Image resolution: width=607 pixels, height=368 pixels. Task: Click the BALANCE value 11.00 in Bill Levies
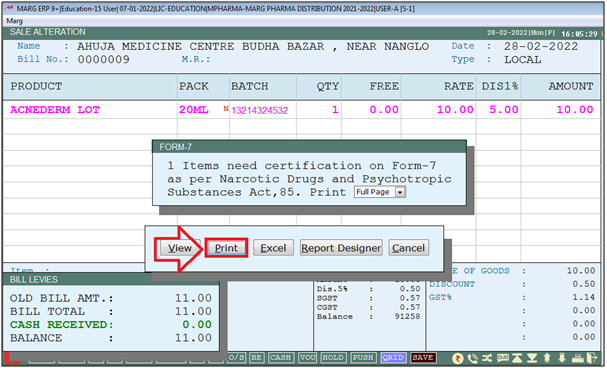(x=193, y=338)
